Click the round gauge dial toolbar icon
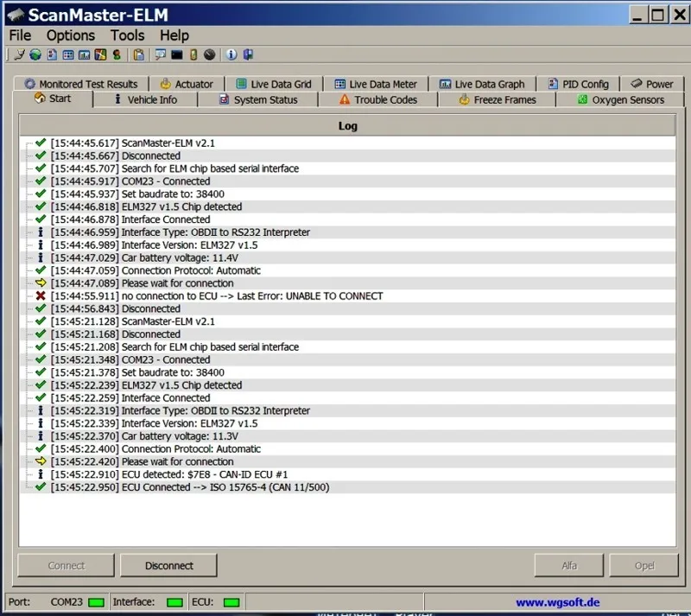Image resolution: width=691 pixels, height=616 pixels. pyautogui.click(x=210, y=54)
